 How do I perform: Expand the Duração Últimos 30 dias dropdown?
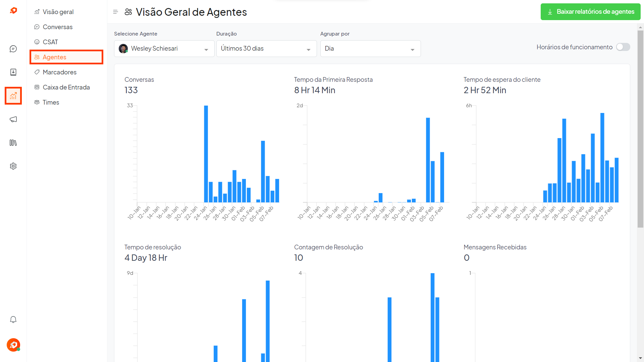click(266, 49)
